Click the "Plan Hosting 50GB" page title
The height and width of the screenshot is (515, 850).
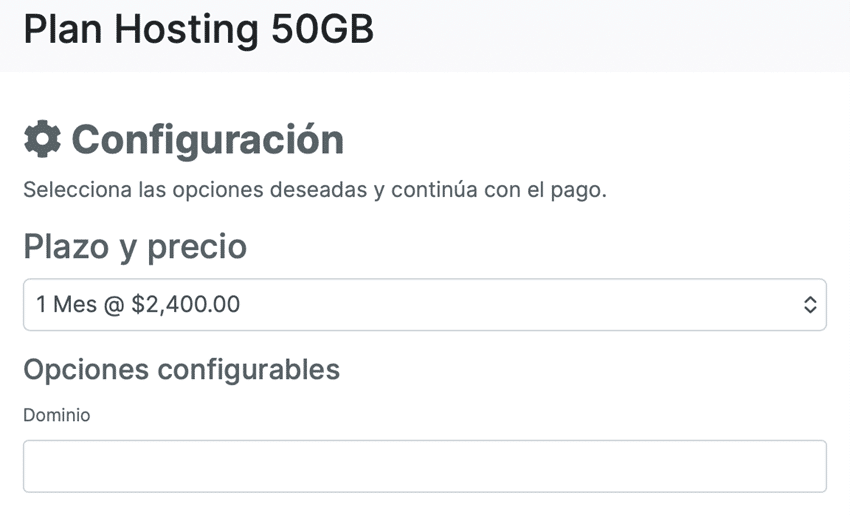click(198, 30)
